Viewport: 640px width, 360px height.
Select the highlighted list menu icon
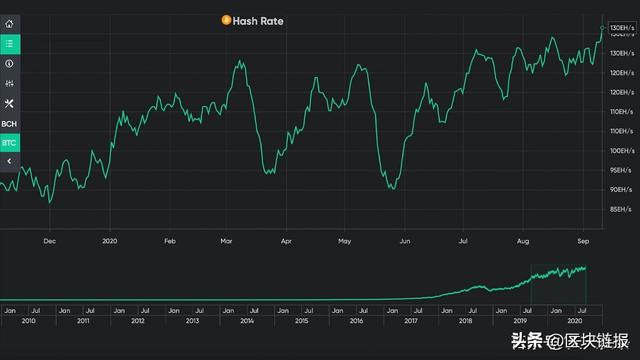click(x=10, y=44)
